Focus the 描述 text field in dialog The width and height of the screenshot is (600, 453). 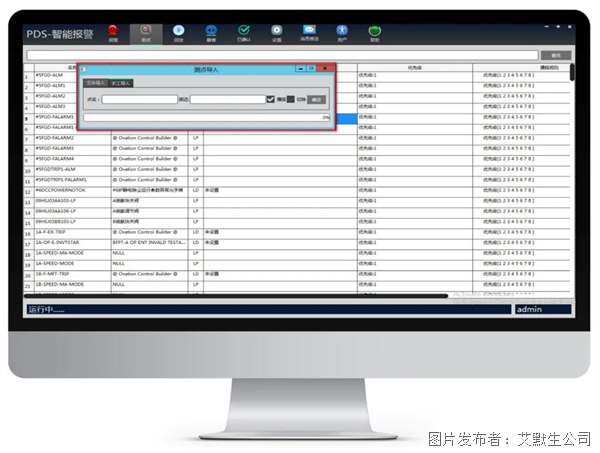point(227,99)
